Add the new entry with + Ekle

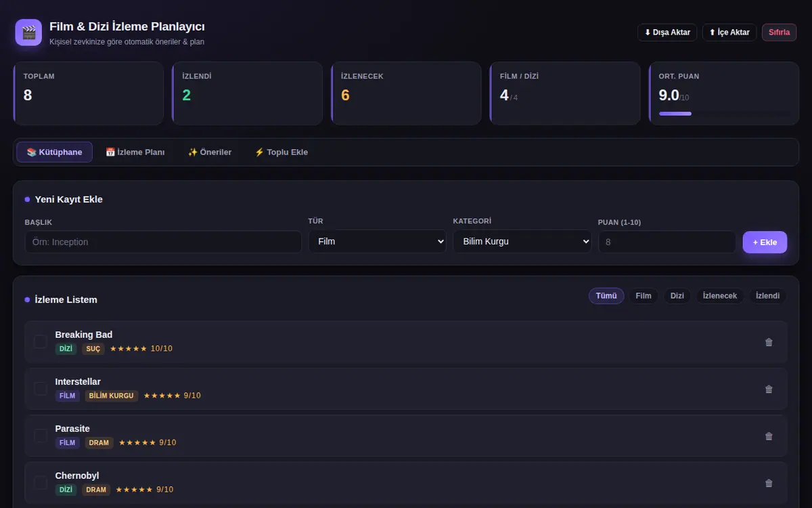[x=765, y=242]
